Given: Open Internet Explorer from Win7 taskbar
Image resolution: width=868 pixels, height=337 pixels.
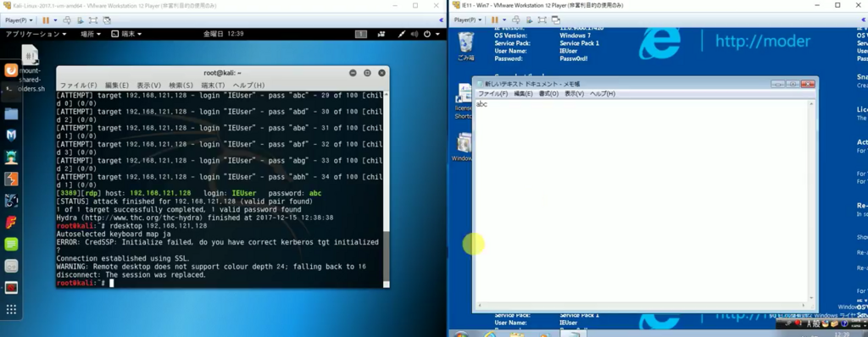Looking at the screenshot, I should (490, 334).
